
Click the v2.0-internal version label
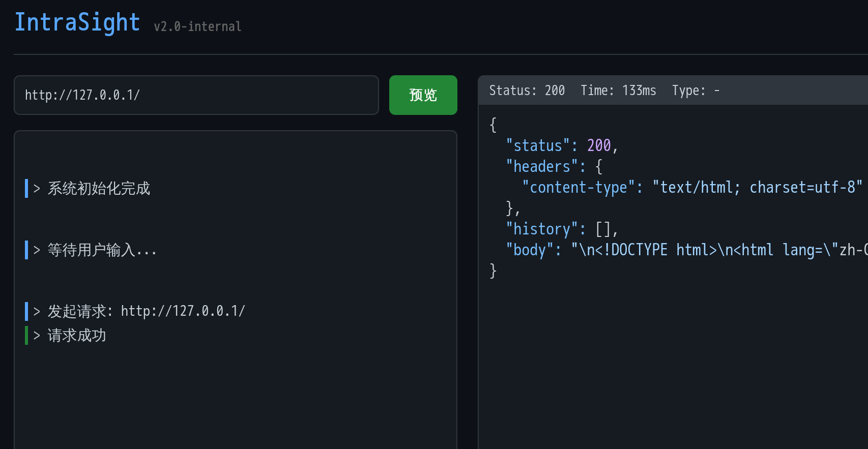[x=197, y=26]
